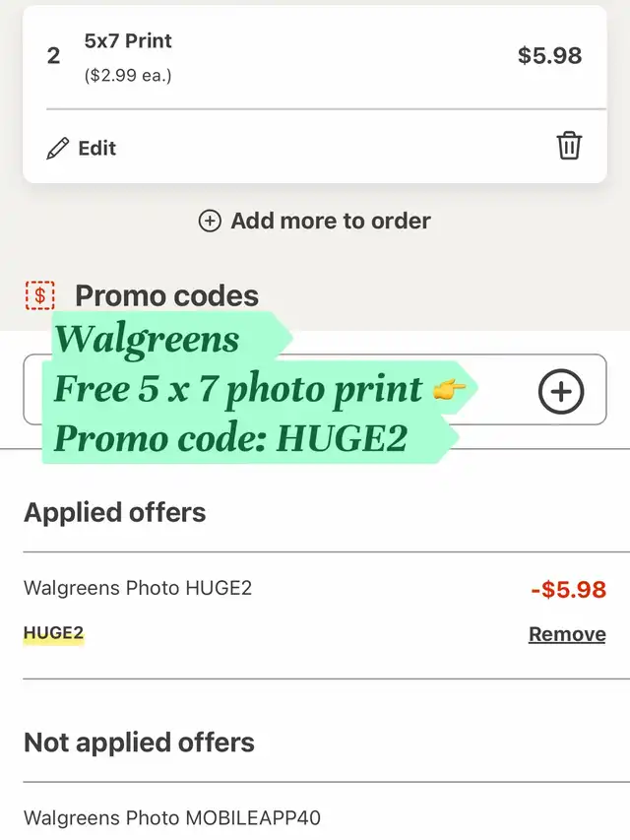This screenshot has height=840, width=630.
Task: Select the Walgreens Photo MOBILEAPP40 offer
Action: tap(172, 818)
